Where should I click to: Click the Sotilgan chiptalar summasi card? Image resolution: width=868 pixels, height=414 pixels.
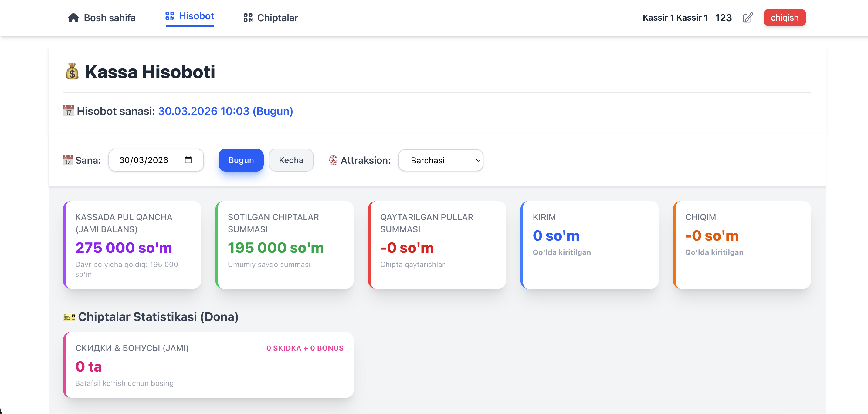284,245
